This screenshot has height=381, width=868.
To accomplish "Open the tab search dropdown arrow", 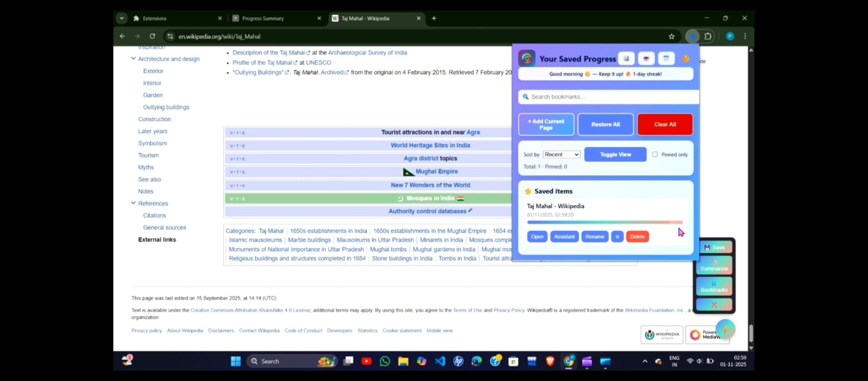I will (x=122, y=18).
